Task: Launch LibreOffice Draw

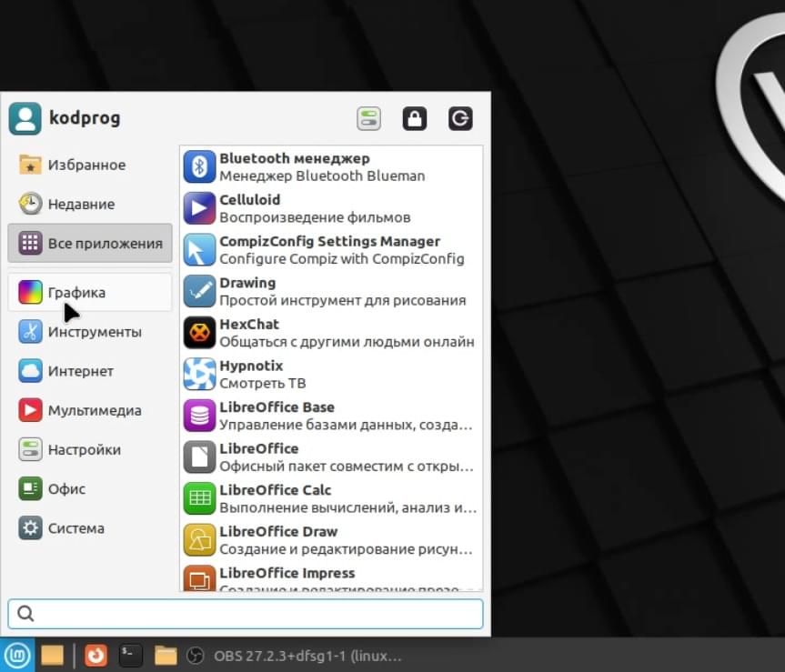Action: point(331,540)
